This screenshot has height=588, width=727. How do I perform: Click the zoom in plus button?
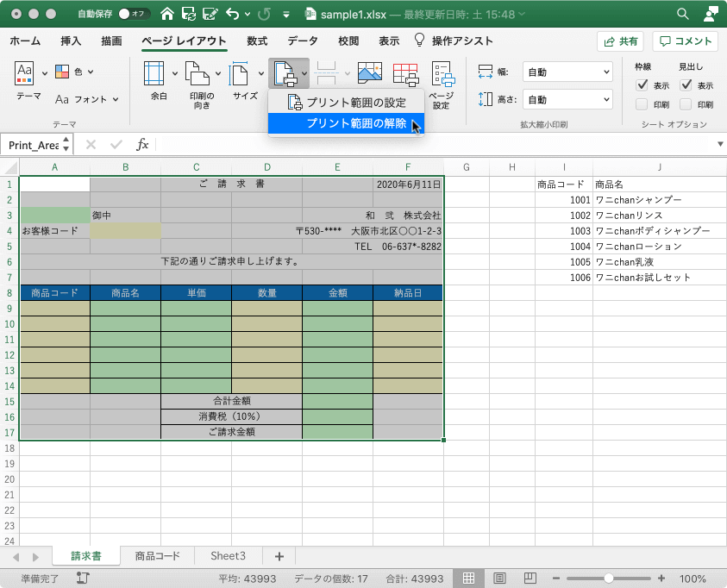click(661, 579)
